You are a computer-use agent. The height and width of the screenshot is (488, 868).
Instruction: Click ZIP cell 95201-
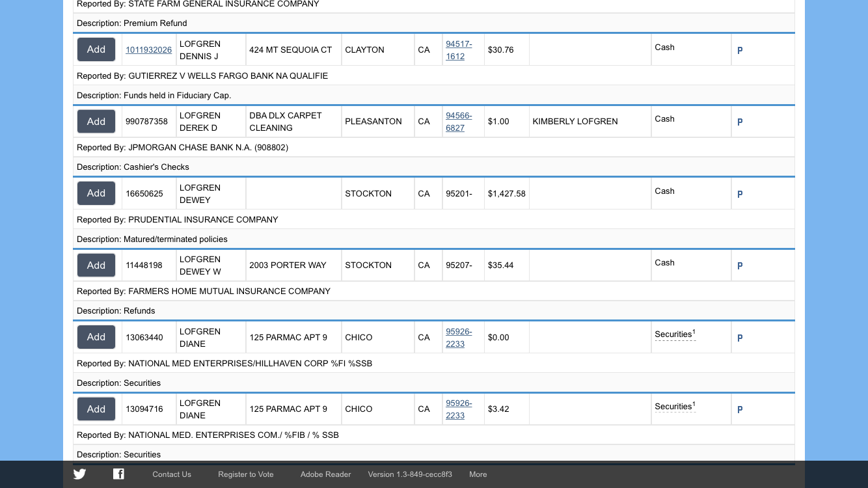pyautogui.click(x=462, y=193)
